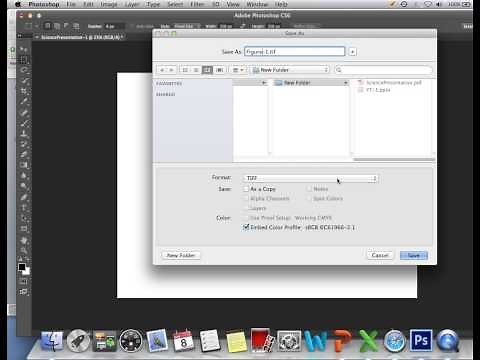Open the Format dropdown showing TIFF
Viewport: 480px width, 360px height.
pyautogui.click(x=312, y=178)
